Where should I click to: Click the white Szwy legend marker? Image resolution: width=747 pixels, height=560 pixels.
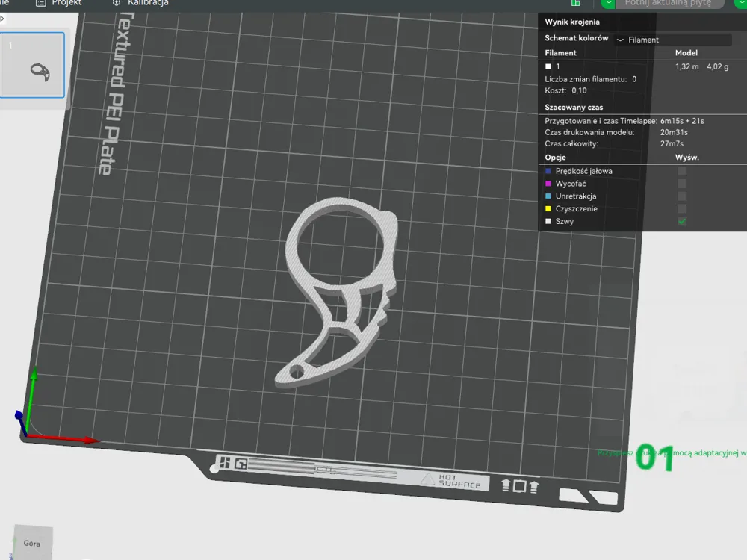pos(548,221)
